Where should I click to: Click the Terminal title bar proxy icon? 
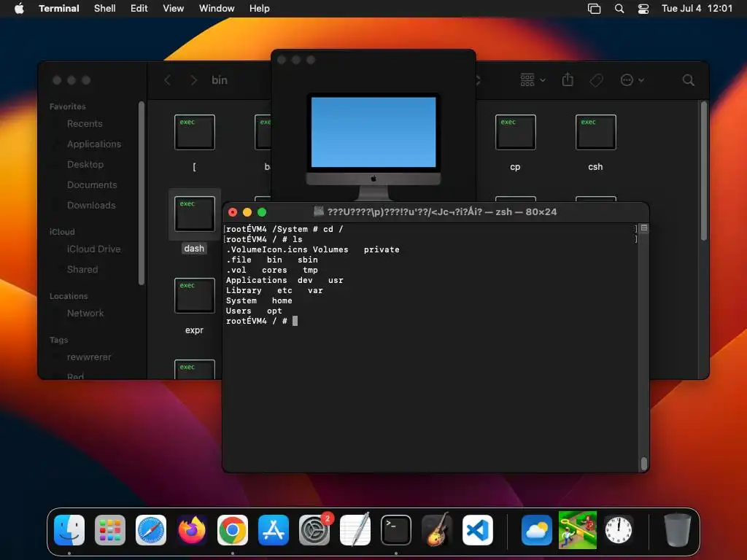tap(319, 211)
